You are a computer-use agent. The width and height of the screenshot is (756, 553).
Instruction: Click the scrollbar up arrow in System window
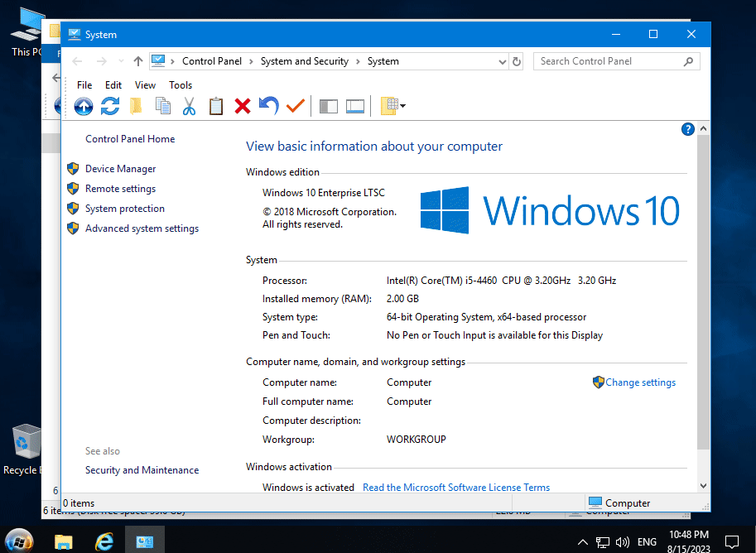pyautogui.click(x=704, y=128)
